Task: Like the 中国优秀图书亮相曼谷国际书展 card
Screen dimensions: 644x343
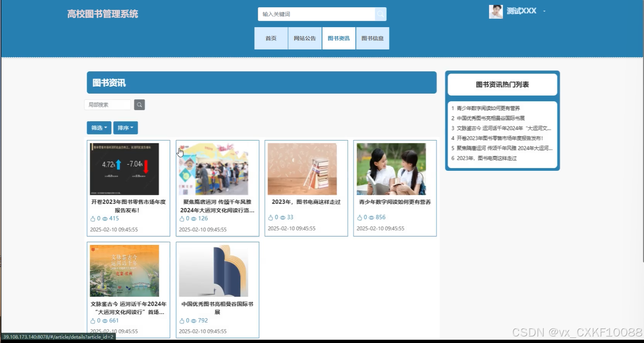Action: pos(182,321)
